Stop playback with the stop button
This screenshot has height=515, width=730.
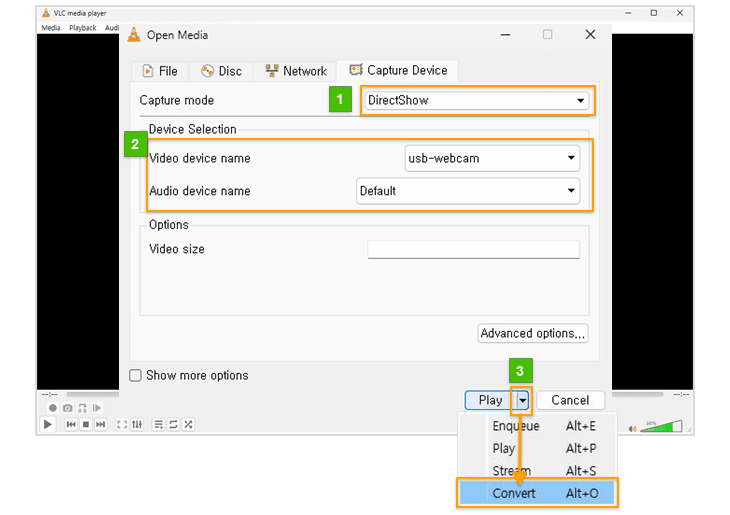(86, 424)
